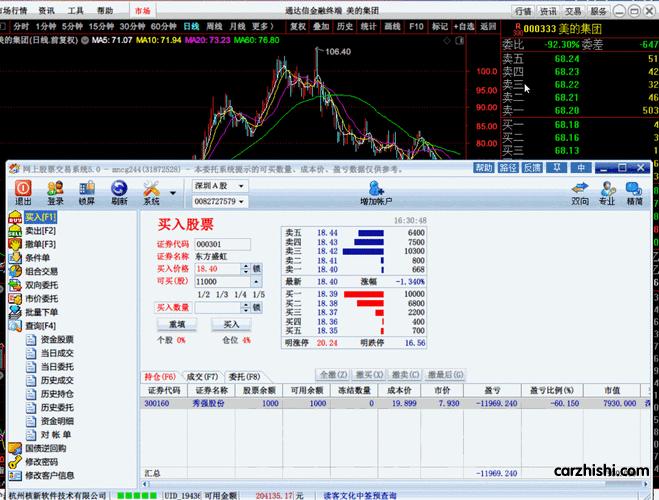This screenshot has width=659, height=500.
Task: Select 买入[F1] in the sidebar
Action: (x=40, y=217)
